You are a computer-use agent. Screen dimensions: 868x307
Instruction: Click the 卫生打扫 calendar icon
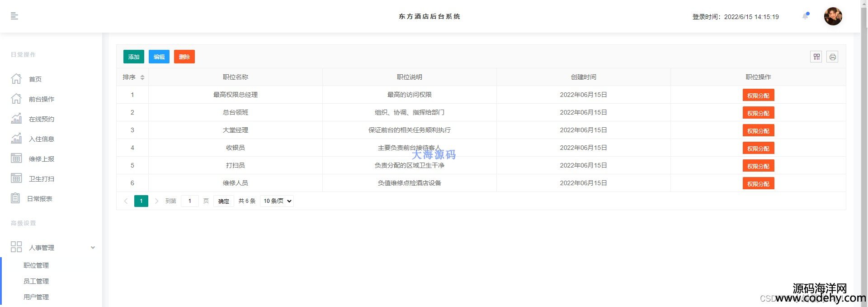pyautogui.click(x=16, y=178)
